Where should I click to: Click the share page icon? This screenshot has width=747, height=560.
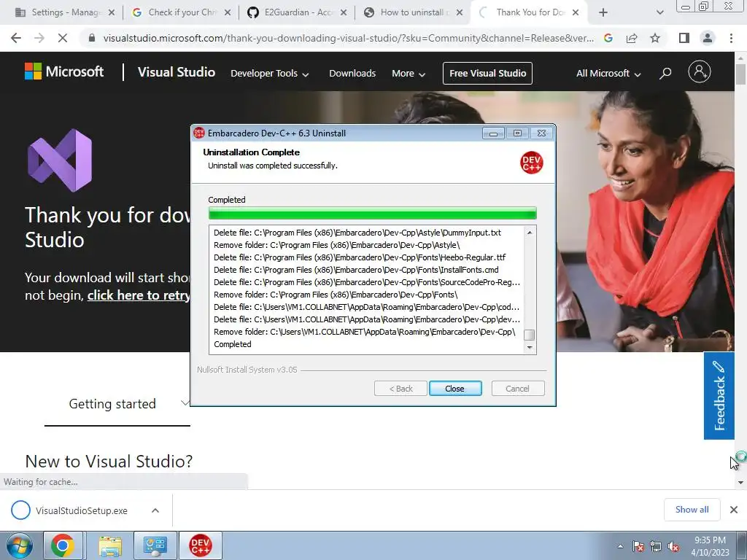(632, 38)
